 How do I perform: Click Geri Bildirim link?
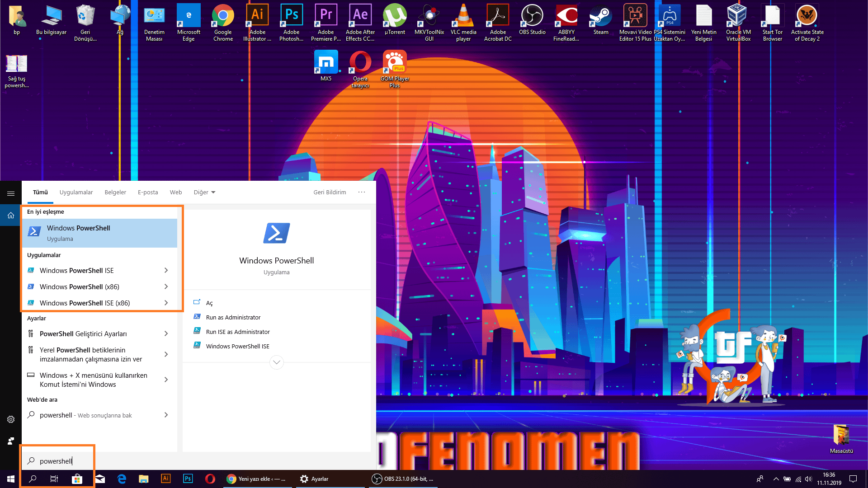(330, 192)
